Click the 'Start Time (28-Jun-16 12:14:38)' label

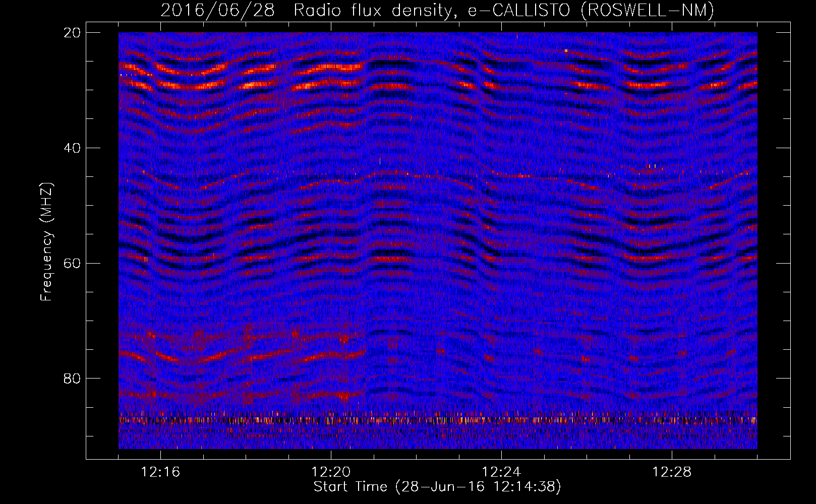[437, 487]
